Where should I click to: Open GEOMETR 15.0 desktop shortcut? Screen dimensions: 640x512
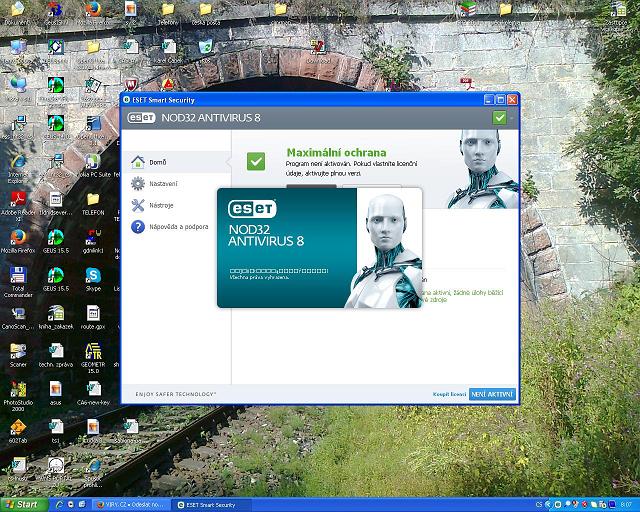tap(93, 358)
